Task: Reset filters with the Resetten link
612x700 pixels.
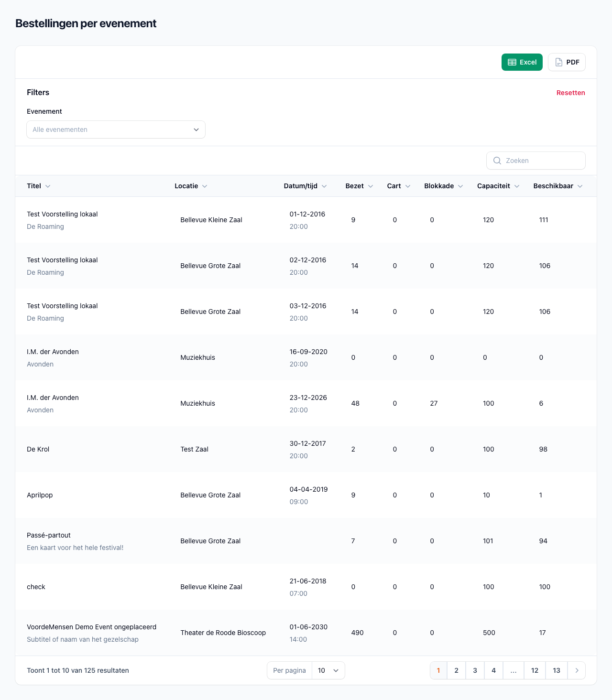Action: [570, 93]
